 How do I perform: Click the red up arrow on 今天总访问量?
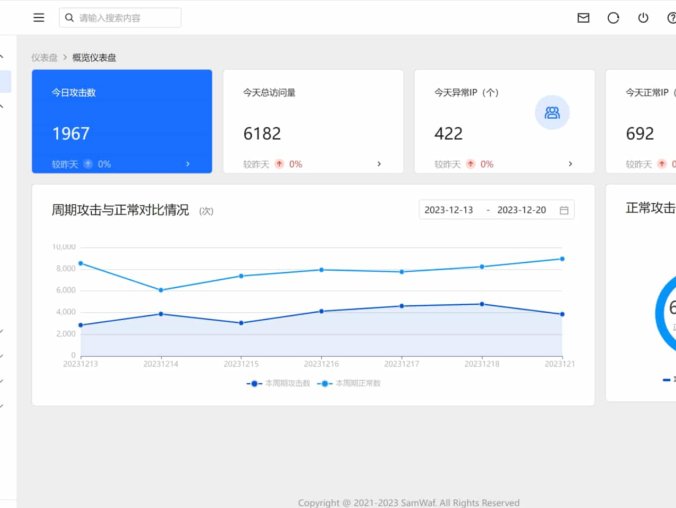point(279,164)
